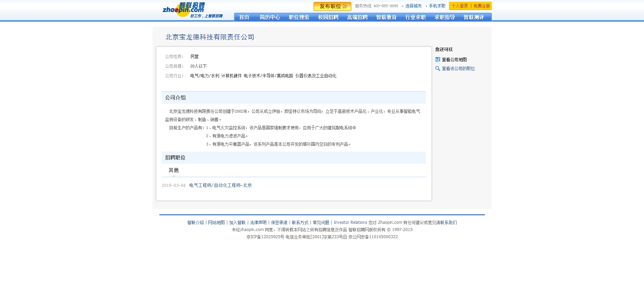The height and width of the screenshot is (306, 644).
Task: Click 个人登录 to sign in
Action: point(460,6)
